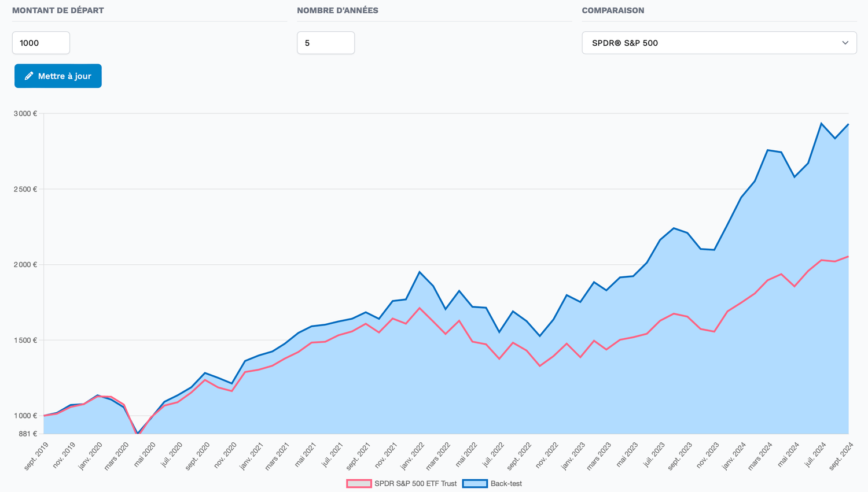Toggle the SPDR S&P 500 ETF Trust legend label

pyautogui.click(x=415, y=484)
